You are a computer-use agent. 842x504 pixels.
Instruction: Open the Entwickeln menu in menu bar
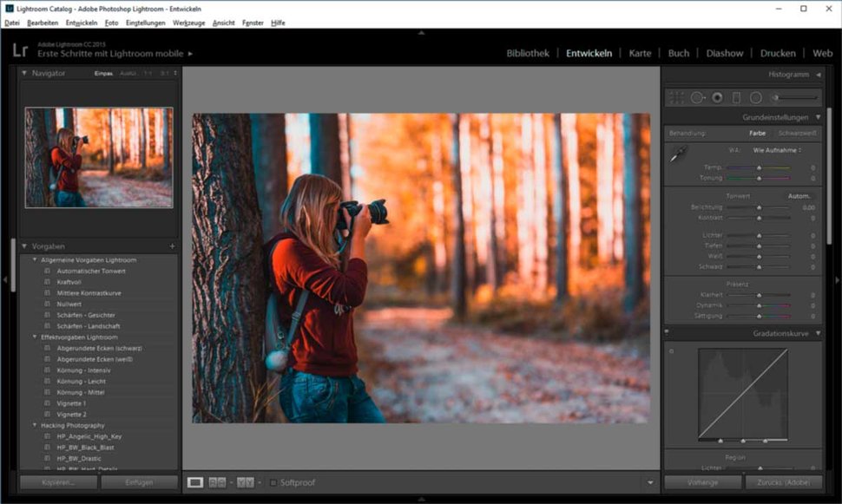pyautogui.click(x=82, y=23)
